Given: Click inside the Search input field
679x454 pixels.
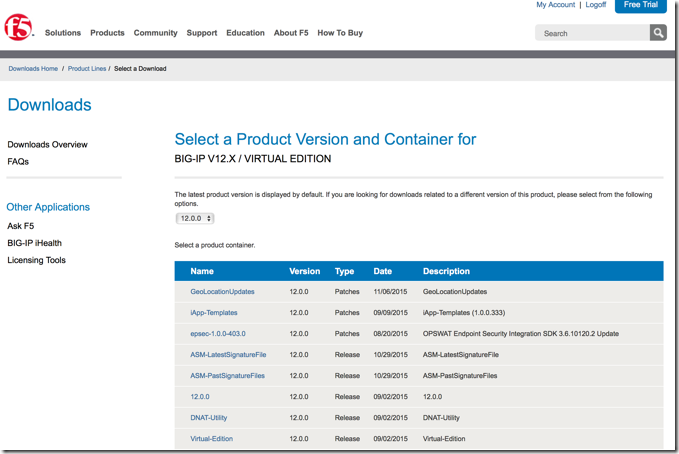Looking at the screenshot, I should [590, 33].
